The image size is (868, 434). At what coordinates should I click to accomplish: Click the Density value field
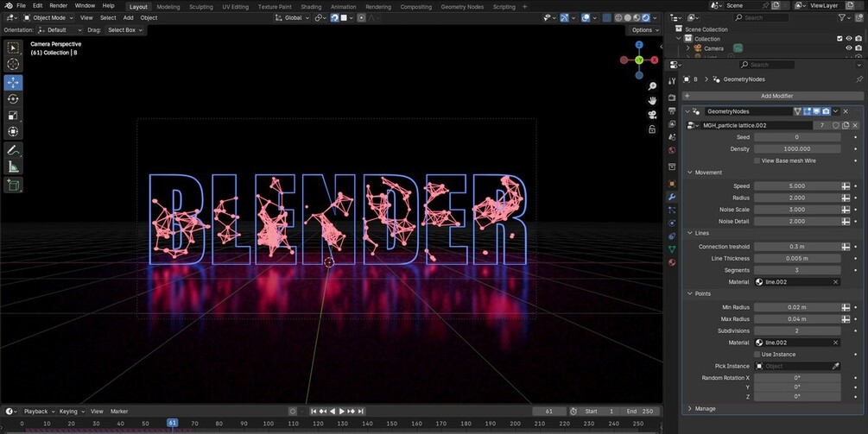click(797, 148)
